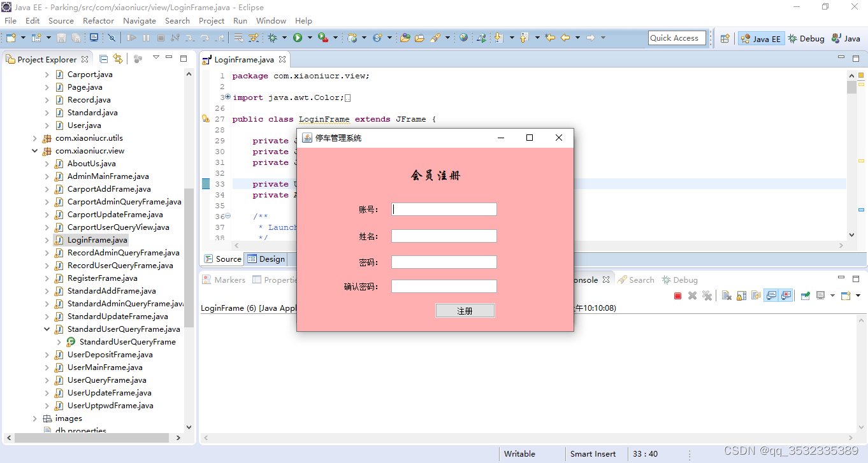Click the Quick Access field
Viewport: 868px width, 463px height.
pos(677,38)
